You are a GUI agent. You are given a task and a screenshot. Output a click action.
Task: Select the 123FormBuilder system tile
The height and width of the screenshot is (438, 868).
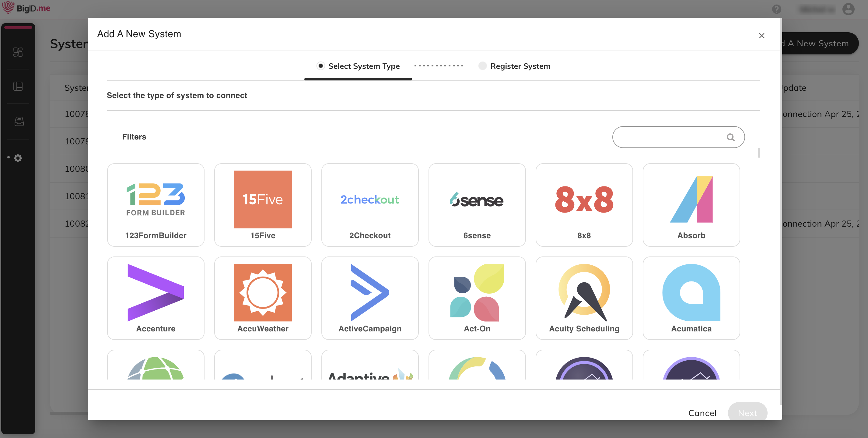(156, 205)
